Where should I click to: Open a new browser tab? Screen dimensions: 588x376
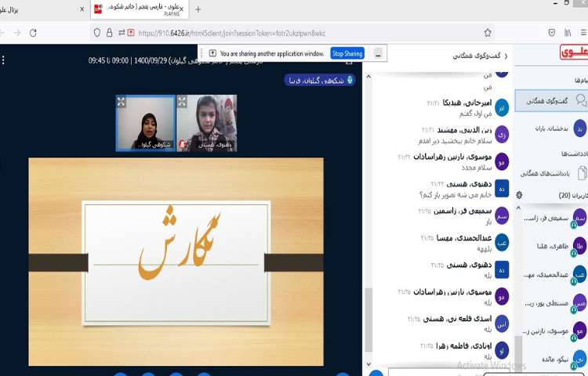coord(198,9)
